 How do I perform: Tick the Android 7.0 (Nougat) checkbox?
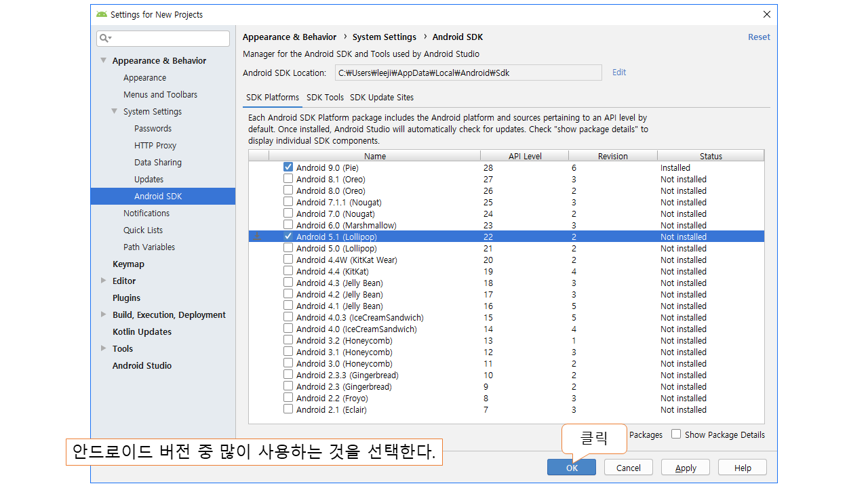pos(288,213)
